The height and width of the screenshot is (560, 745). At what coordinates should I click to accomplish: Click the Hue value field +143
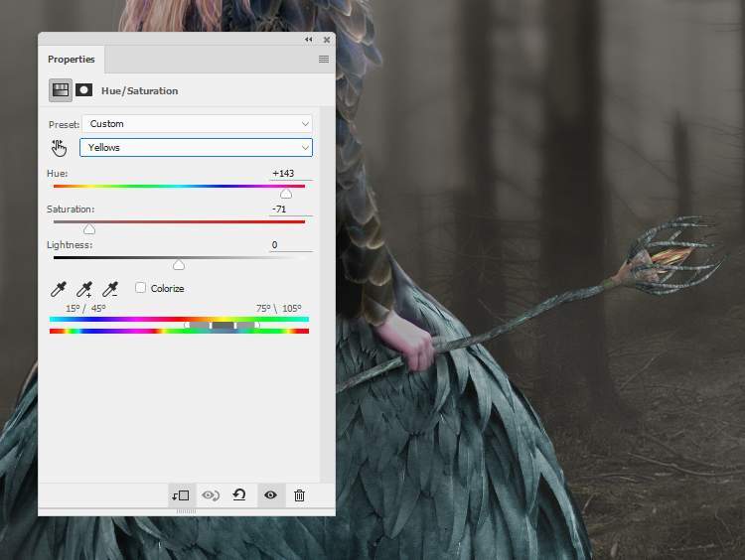(291, 174)
